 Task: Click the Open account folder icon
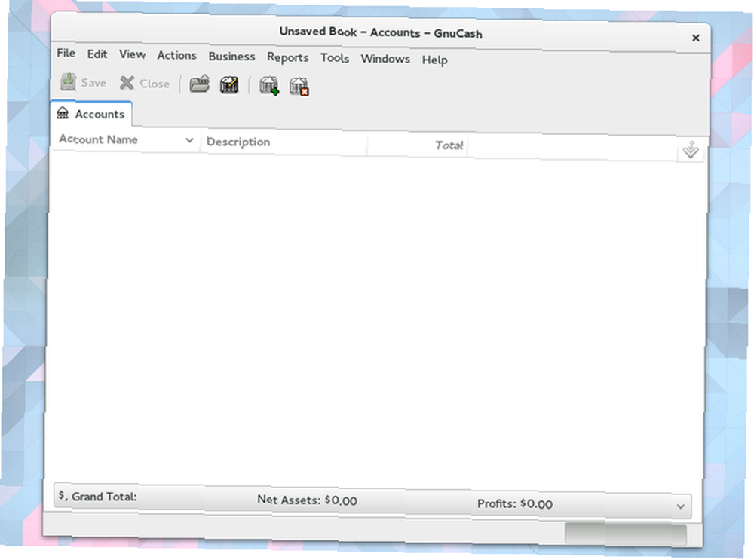point(199,84)
